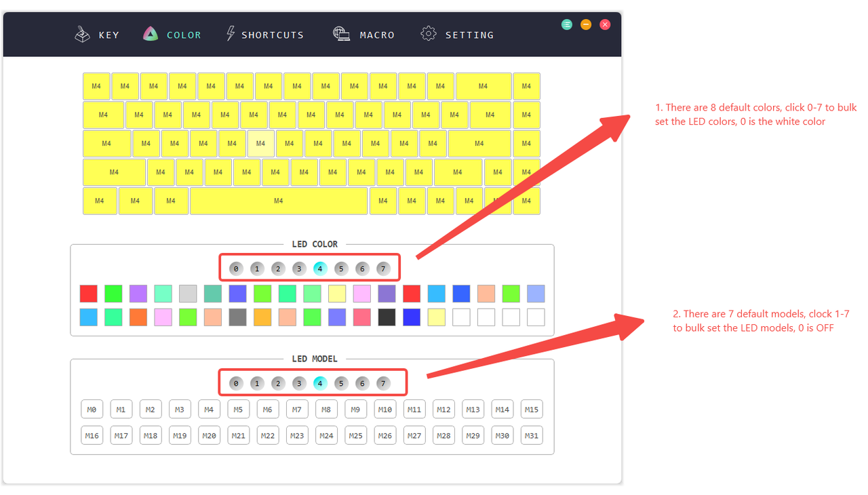Choose the M7 model button
Image resolution: width=868 pixels, height=495 pixels.
tap(297, 410)
